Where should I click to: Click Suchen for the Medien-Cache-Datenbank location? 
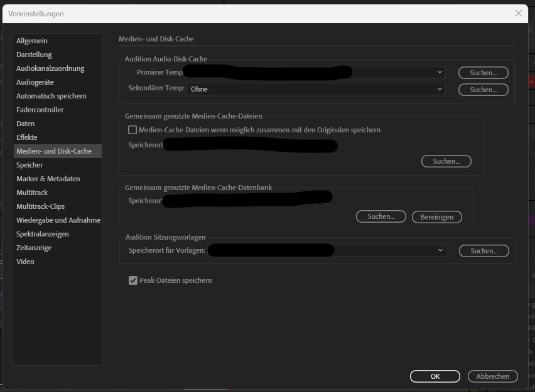click(381, 216)
